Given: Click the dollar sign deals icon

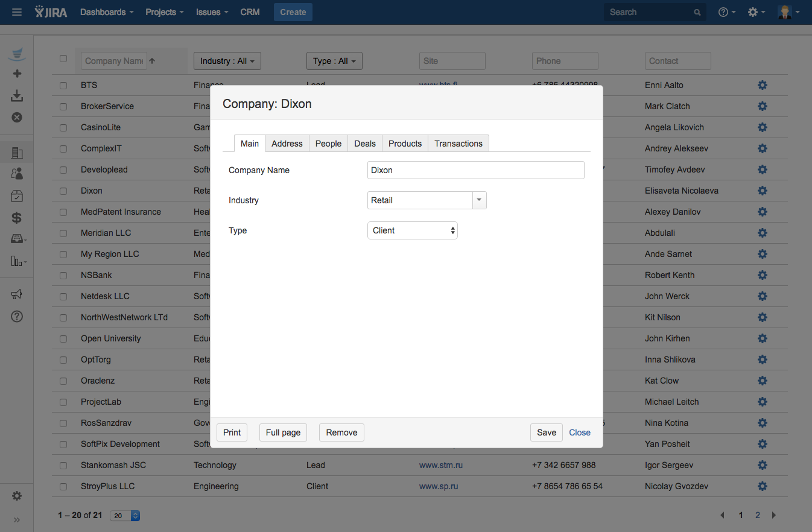Looking at the screenshot, I should point(17,218).
